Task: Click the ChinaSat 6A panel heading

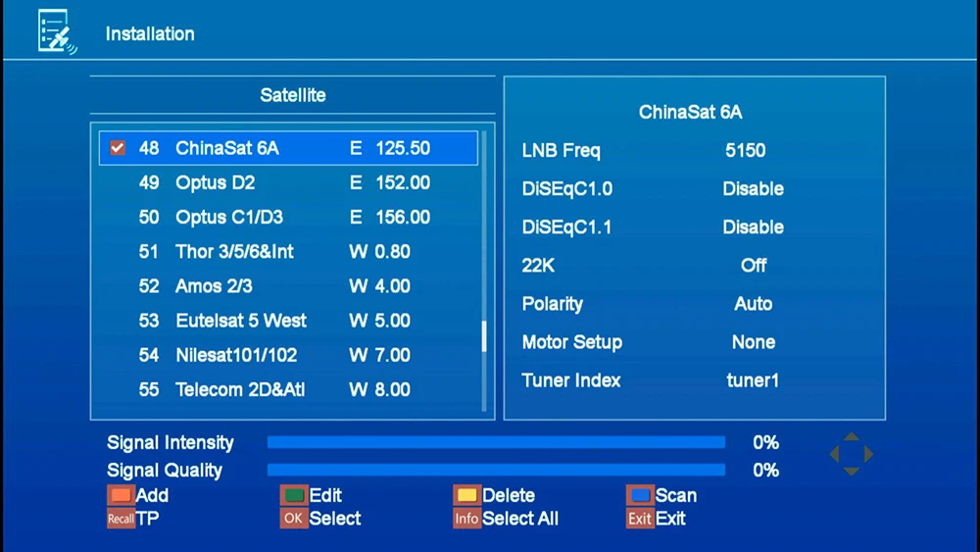Action: pos(690,112)
